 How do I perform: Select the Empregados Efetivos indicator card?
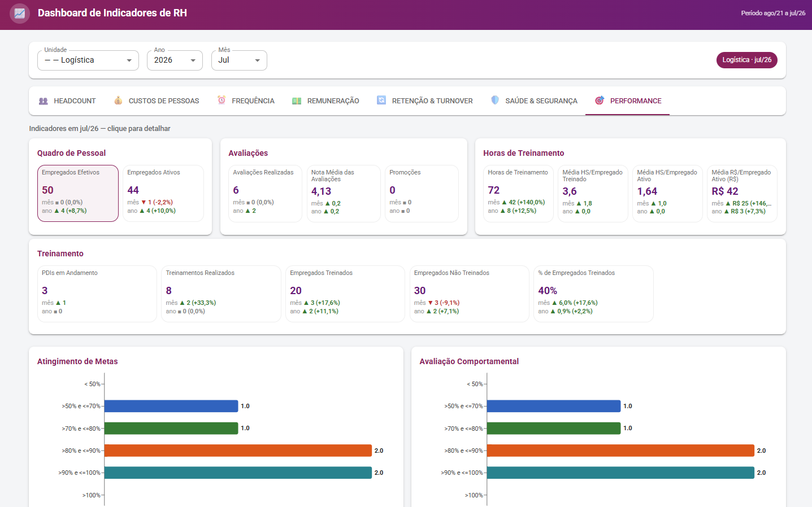[x=78, y=193]
